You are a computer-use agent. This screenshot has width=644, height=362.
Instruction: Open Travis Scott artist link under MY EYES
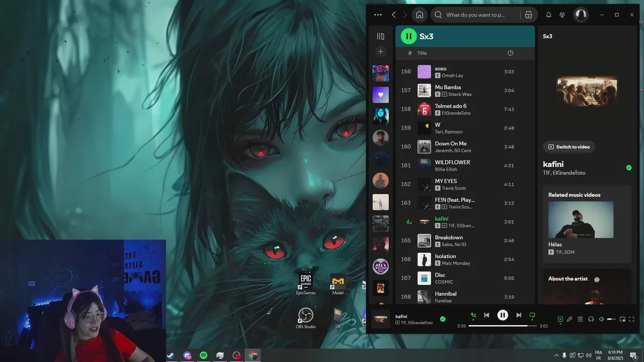(x=453, y=188)
